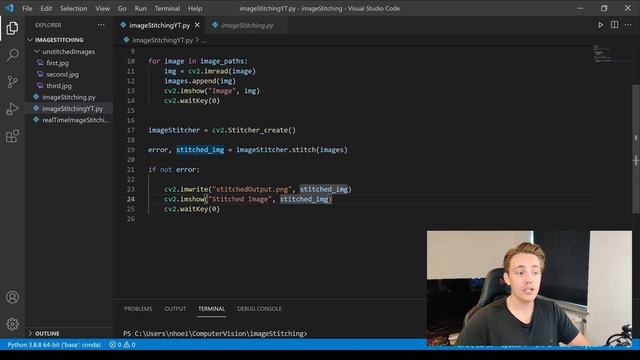
Task: Click 'Stitcher_create' on line 17
Action: pyautogui.click(x=258, y=130)
